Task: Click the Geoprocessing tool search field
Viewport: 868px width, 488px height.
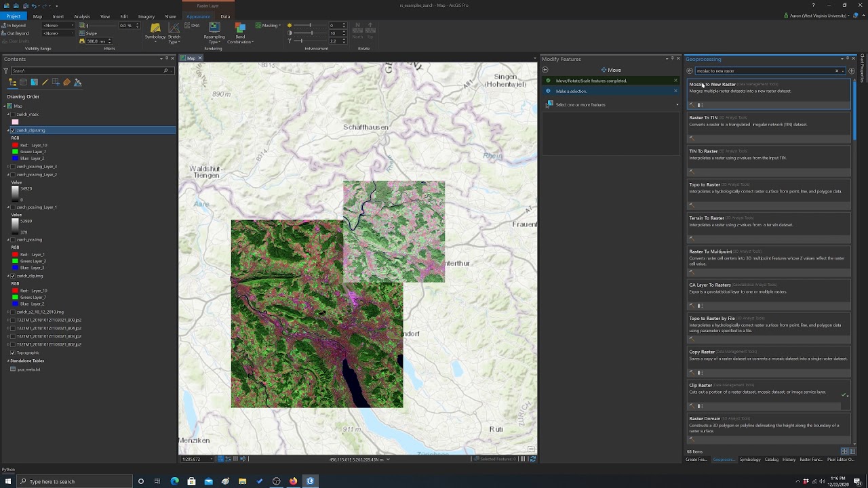Action: pos(764,70)
